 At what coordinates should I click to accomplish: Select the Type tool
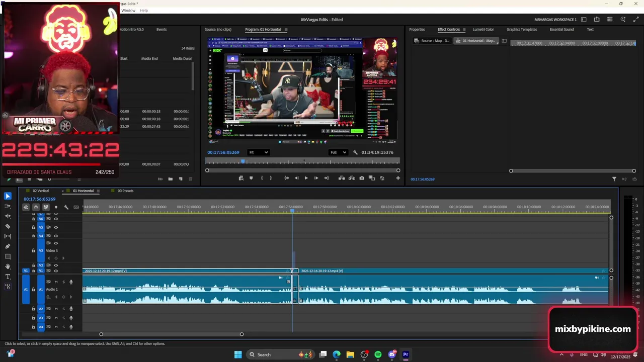(x=8, y=277)
